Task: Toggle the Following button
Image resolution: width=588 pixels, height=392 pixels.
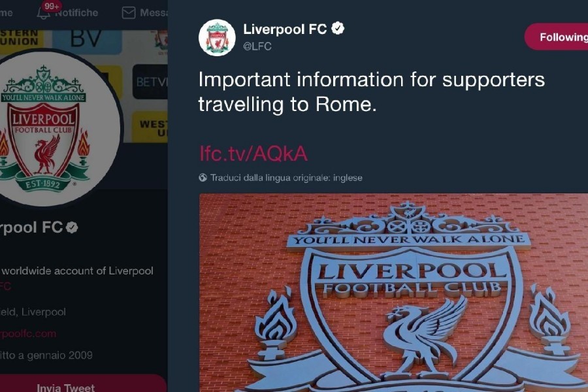Action: (557, 37)
